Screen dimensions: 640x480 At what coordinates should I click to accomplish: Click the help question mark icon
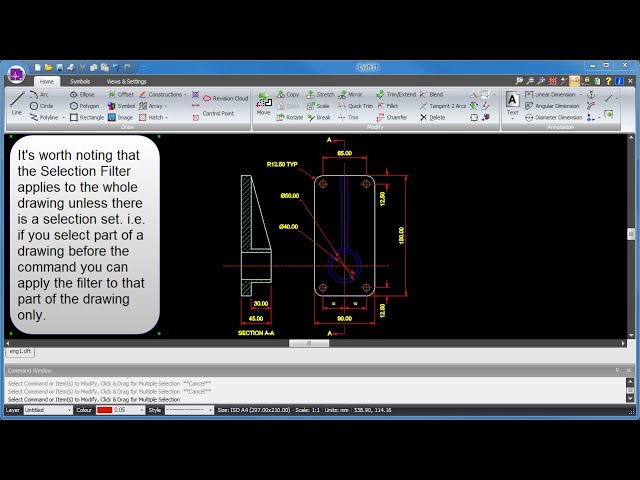[x=608, y=81]
